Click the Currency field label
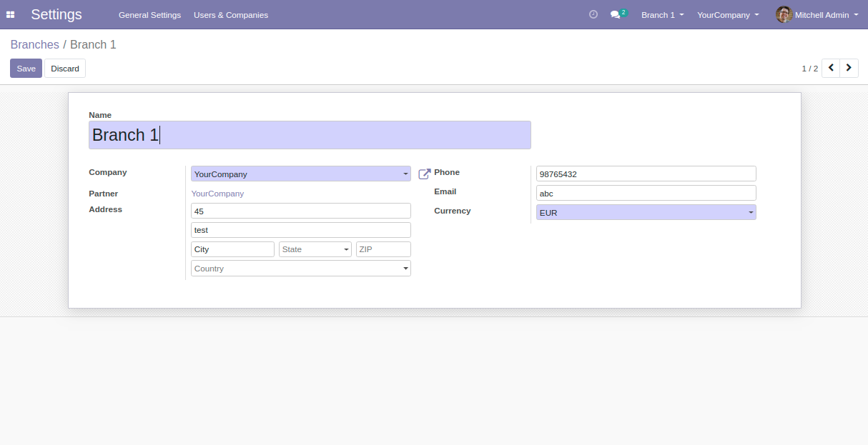 click(x=453, y=211)
